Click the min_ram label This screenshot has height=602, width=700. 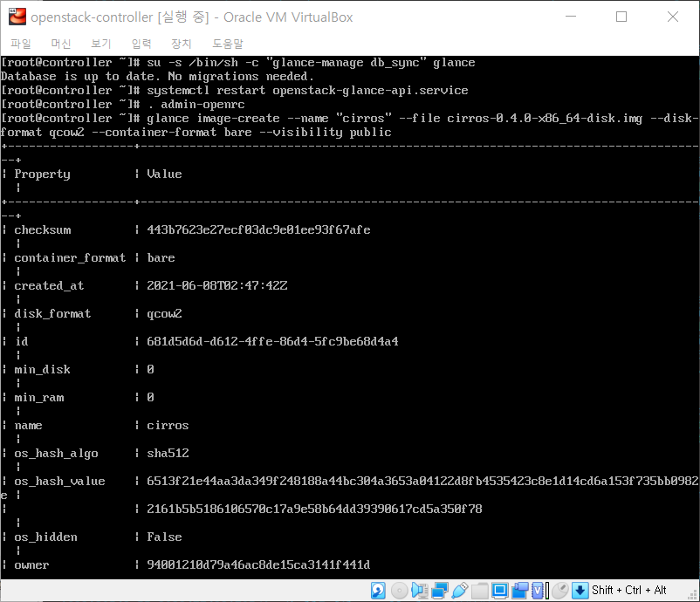coord(38,398)
